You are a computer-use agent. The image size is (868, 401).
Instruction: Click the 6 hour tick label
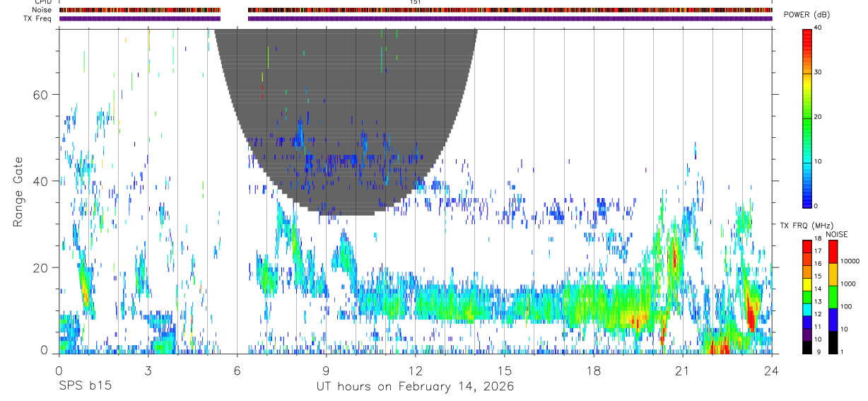(x=237, y=369)
